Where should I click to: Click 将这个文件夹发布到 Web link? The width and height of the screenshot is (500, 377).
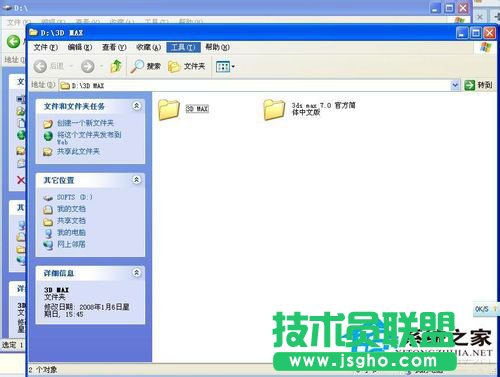(89, 138)
